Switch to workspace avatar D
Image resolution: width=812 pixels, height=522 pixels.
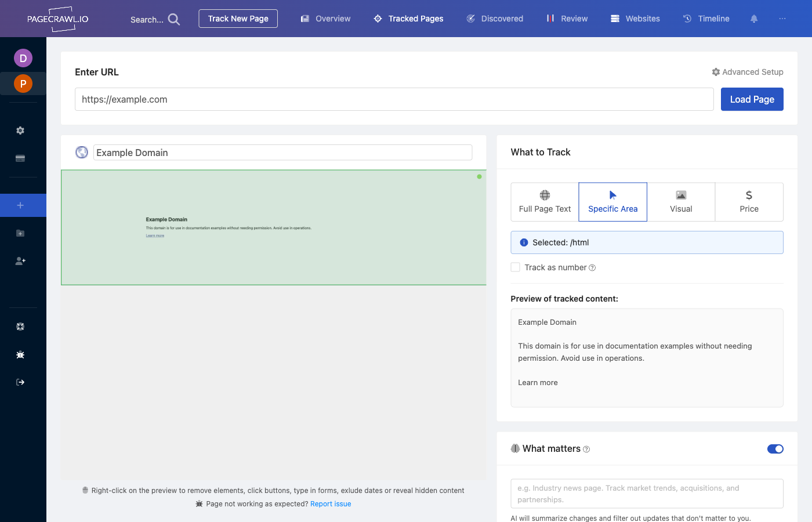(x=23, y=58)
